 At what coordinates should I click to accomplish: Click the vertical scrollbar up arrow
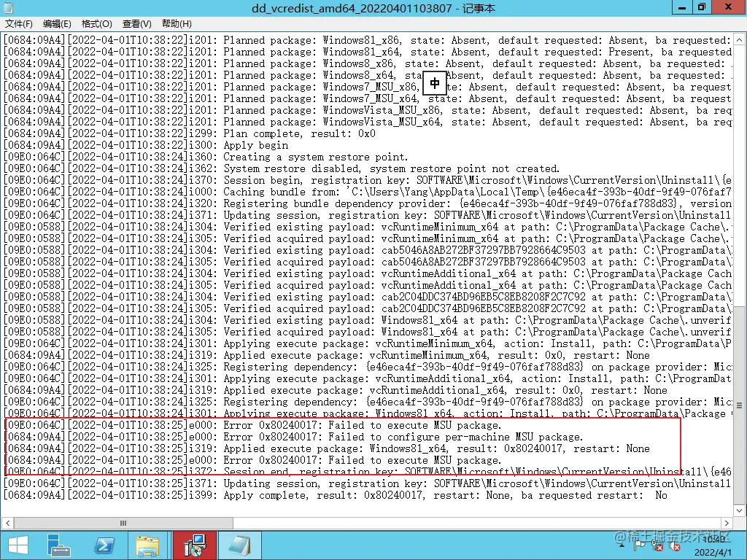[x=739, y=40]
